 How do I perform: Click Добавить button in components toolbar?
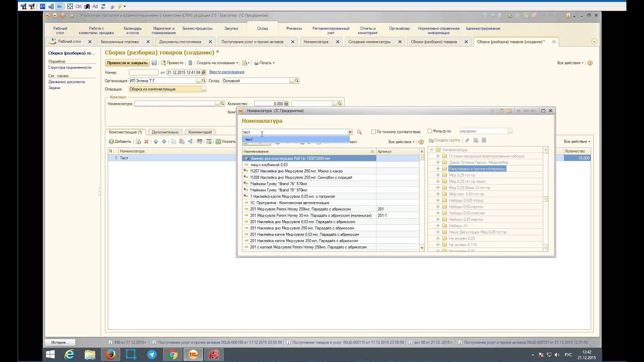(120, 142)
